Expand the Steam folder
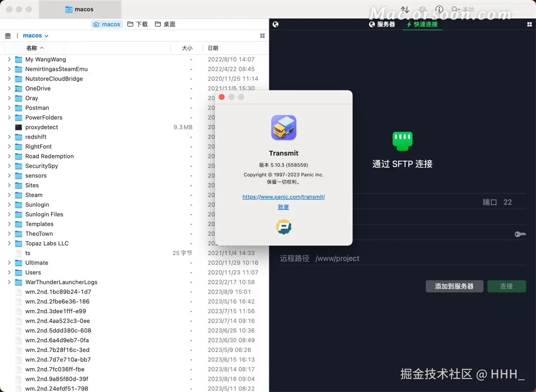This screenshot has width=536, height=392. (9, 195)
